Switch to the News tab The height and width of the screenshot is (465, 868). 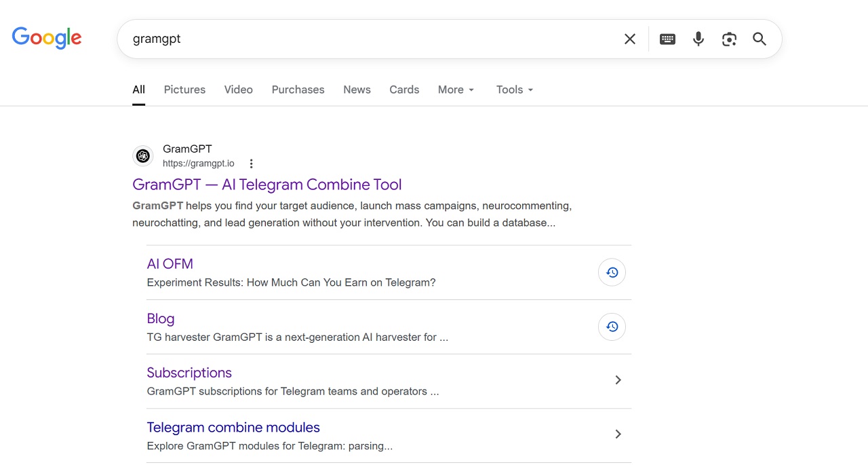[357, 90]
